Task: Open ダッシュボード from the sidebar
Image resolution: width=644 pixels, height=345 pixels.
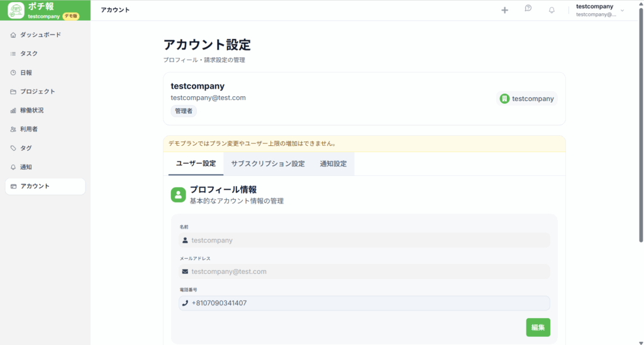Action: click(40, 35)
